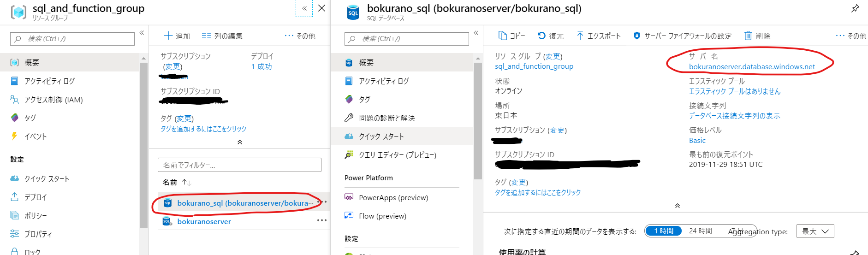
Task: Open the Aggregation type 最大 dropdown
Action: click(x=815, y=231)
